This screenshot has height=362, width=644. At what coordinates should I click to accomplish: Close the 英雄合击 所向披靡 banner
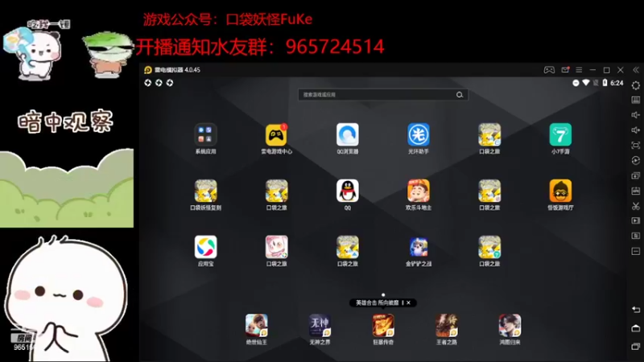(409, 303)
